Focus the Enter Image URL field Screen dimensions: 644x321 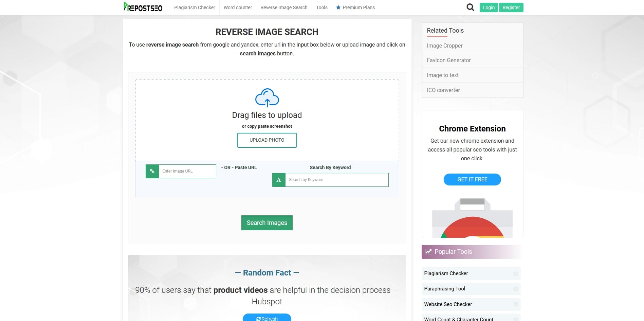187,171
